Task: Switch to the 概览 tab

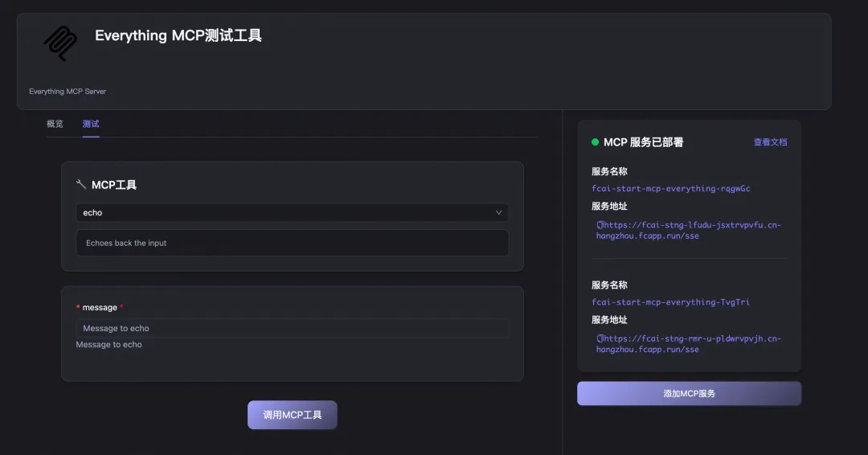Action: (55, 124)
